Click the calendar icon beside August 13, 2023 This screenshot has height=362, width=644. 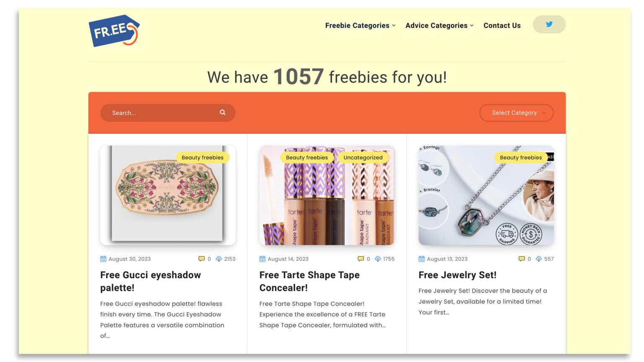click(x=421, y=259)
